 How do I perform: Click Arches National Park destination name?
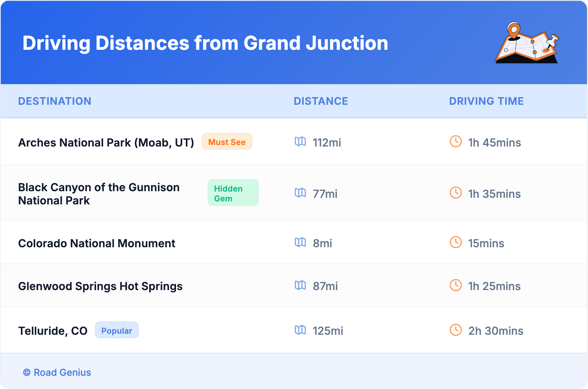(x=106, y=142)
